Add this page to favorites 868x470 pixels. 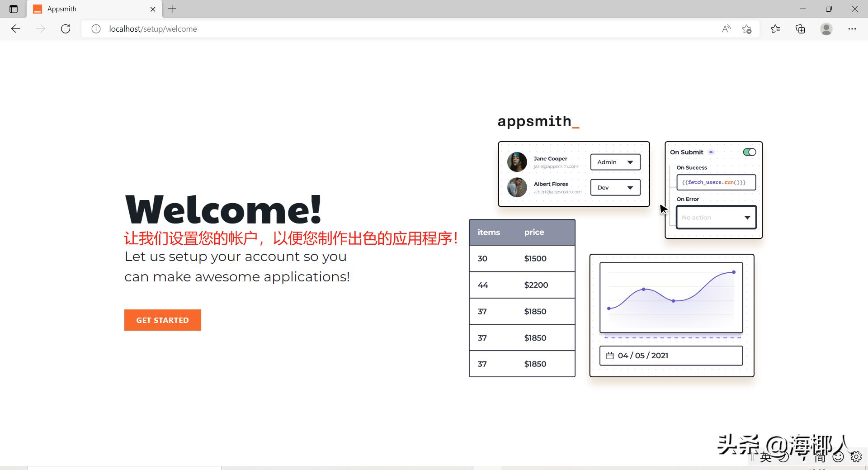coord(747,28)
